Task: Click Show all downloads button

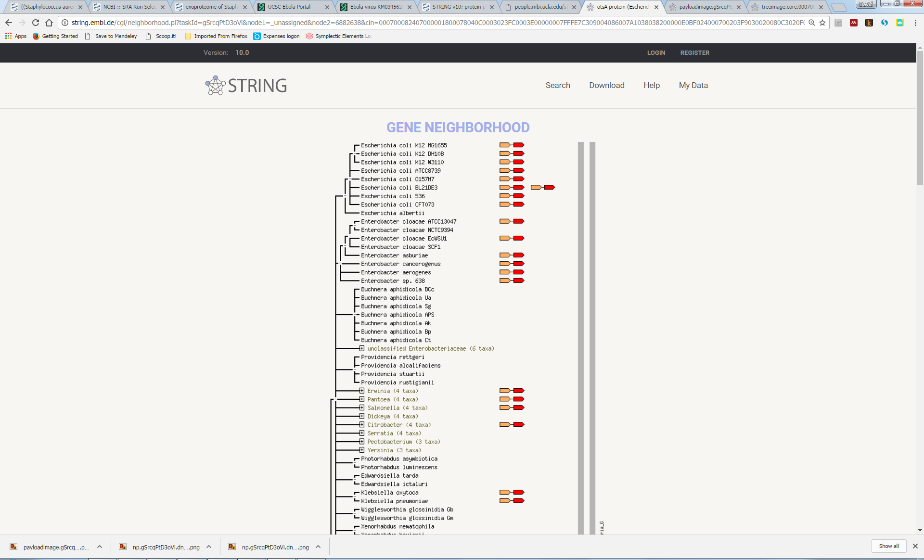Action: pos(888,546)
